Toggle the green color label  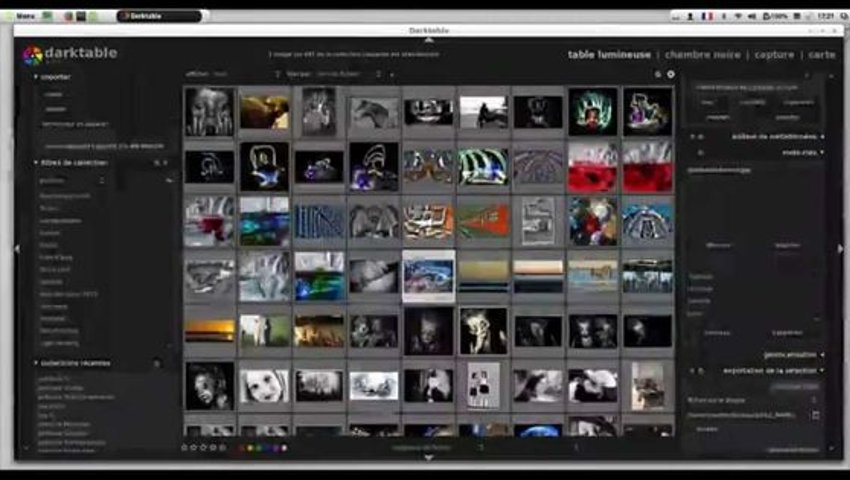click(259, 448)
